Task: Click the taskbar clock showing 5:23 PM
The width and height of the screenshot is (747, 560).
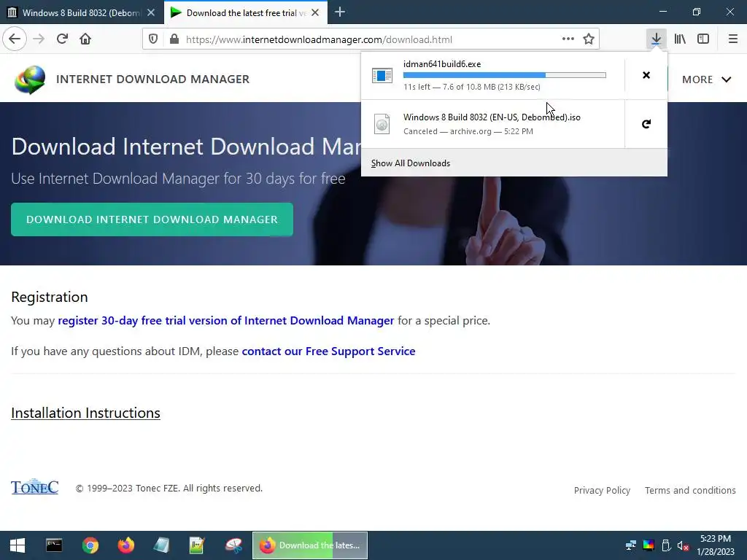Action: (x=716, y=545)
